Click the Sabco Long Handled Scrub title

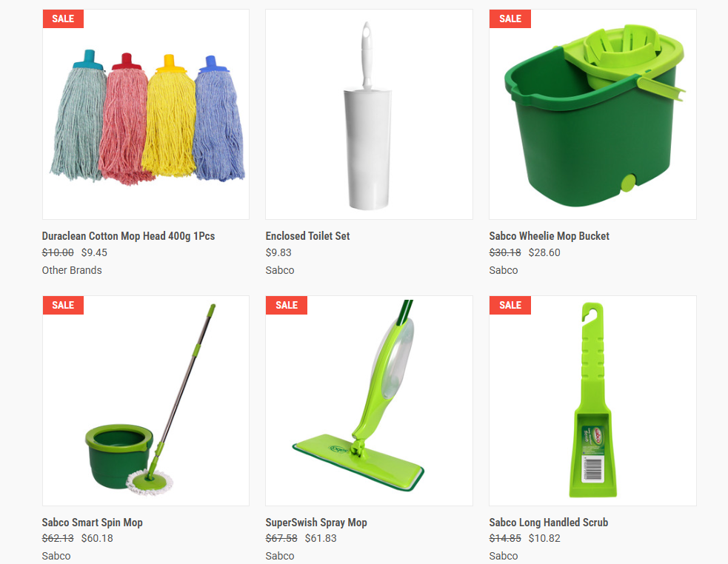548,523
